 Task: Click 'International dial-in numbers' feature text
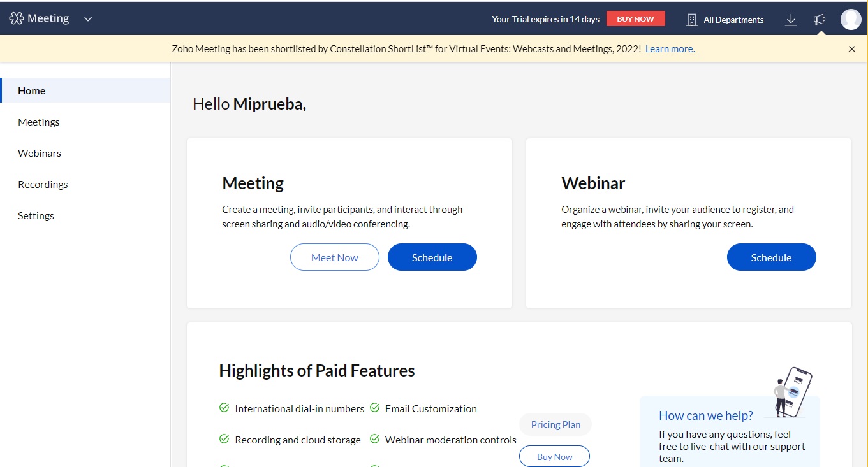(300, 408)
